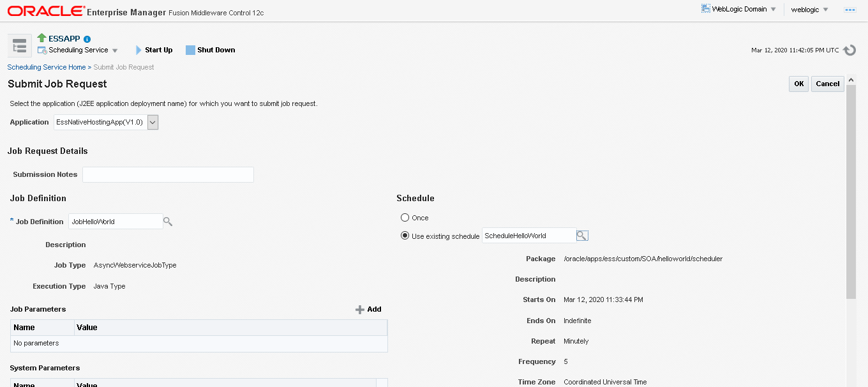The width and height of the screenshot is (868, 387).
Task: Click the OK button
Action: click(x=798, y=84)
